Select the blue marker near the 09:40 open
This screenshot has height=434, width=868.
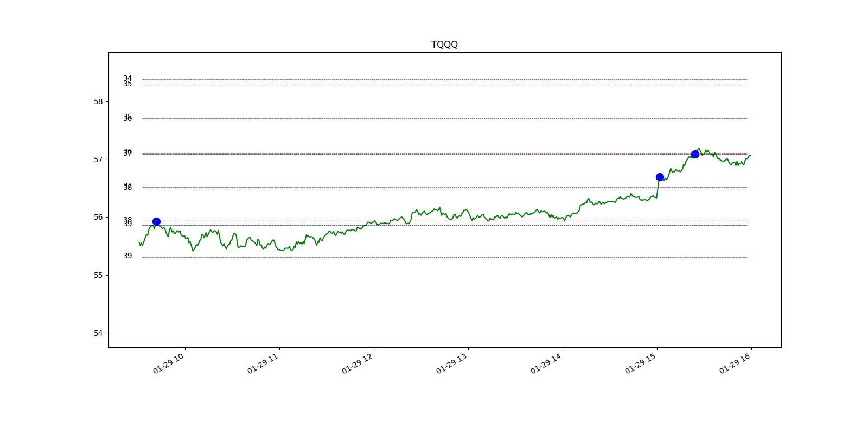[156, 221]
